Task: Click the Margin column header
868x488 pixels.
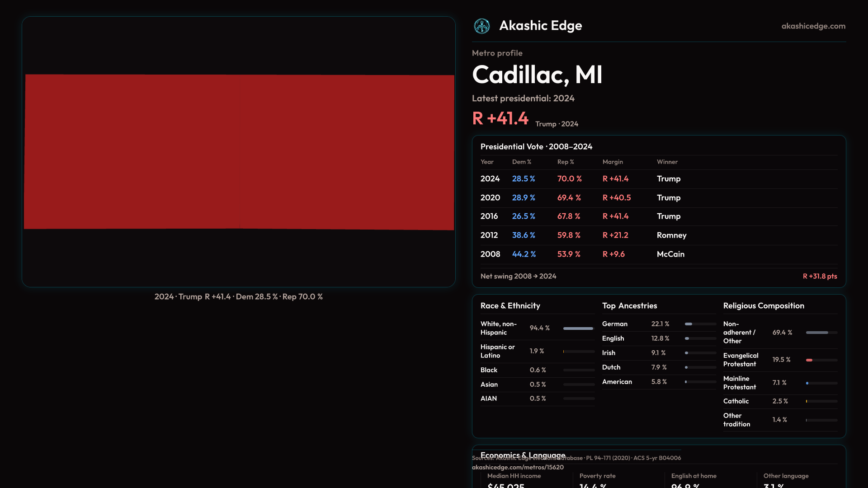Action: tap(612, 162)
